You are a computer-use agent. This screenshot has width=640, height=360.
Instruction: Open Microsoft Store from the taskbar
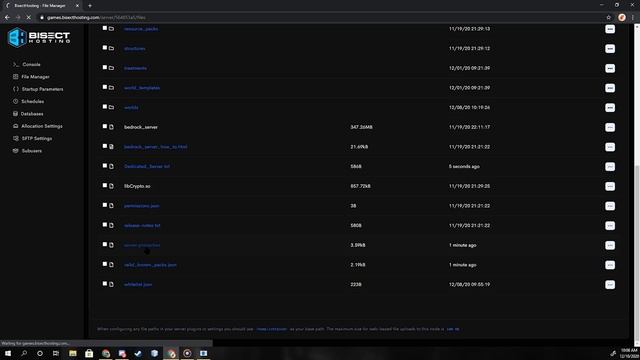tap(89, 353)
